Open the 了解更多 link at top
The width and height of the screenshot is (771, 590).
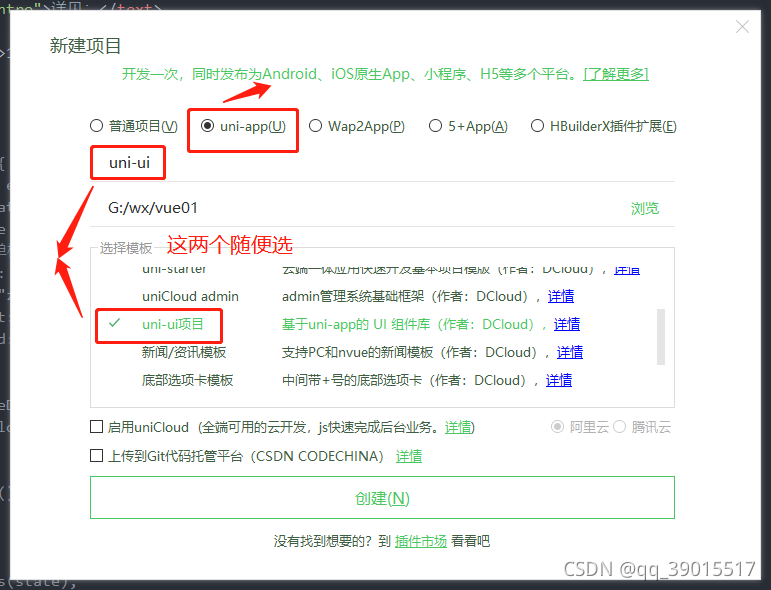click(x=616, y=74)
